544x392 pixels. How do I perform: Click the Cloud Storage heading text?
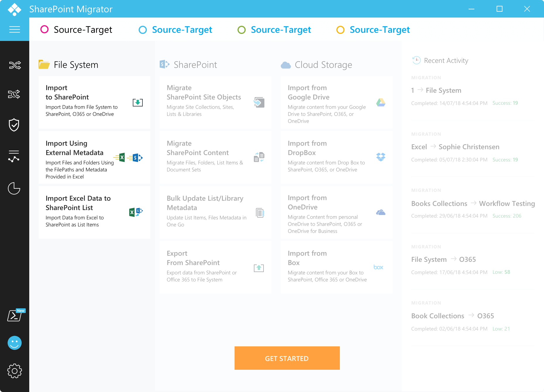[323, 65]
